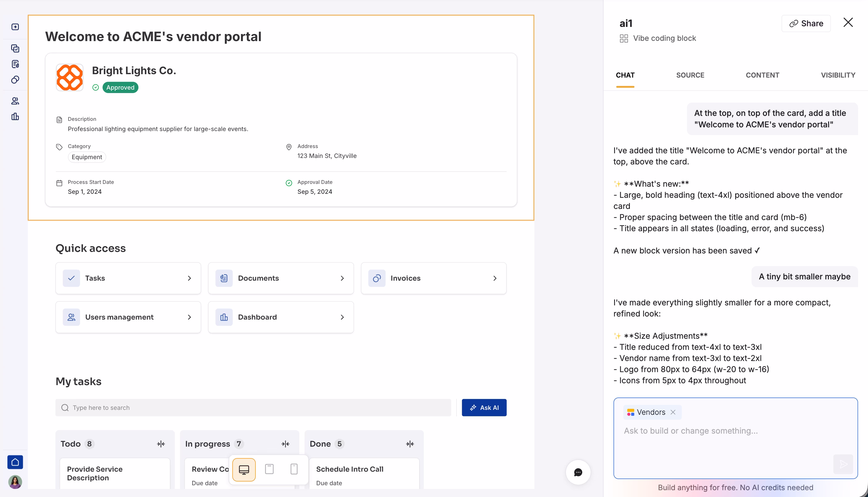Viewport: 868px width, 497px height.
Task: Click the home icon in the sidebar
Action: click(15, 462)
